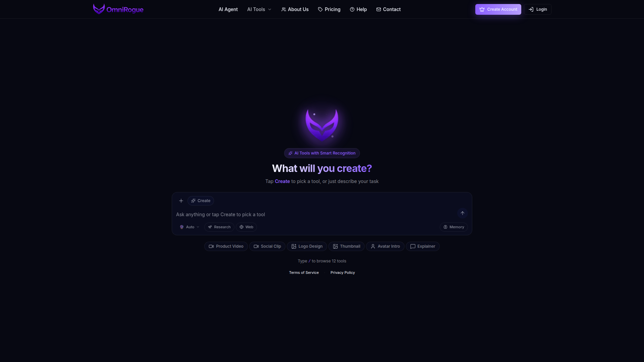The image size is (644, 362).
Task: Toggle the Memory option
Action: pyautogui.click(x=454, y=227)
